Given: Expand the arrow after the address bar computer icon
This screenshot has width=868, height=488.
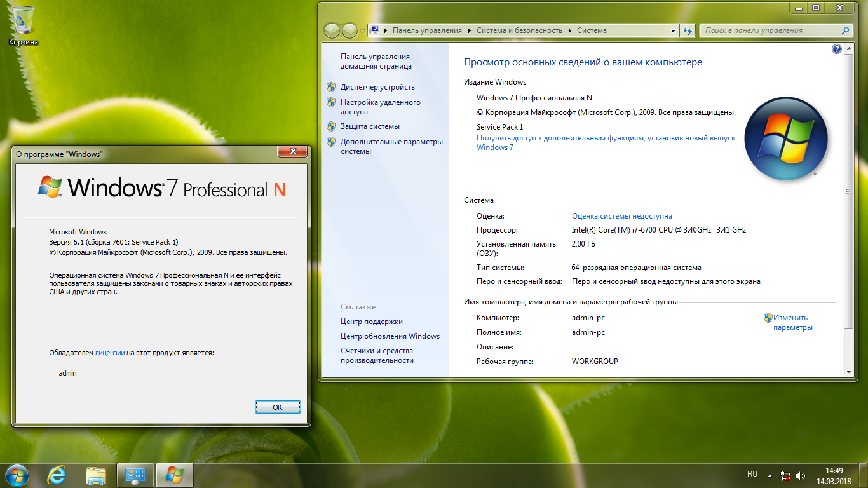Looking at the screenshot, I should click(385, 30).
